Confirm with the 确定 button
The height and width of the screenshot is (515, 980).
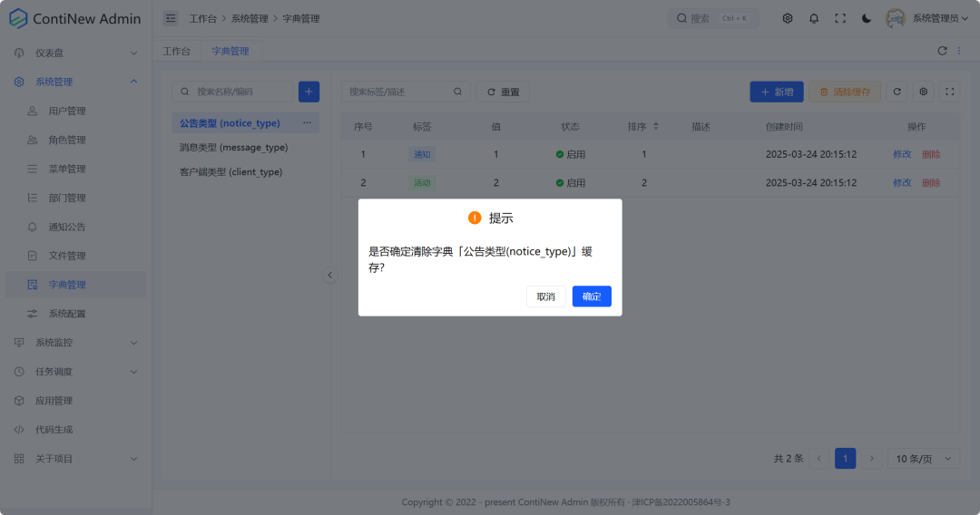592,296
